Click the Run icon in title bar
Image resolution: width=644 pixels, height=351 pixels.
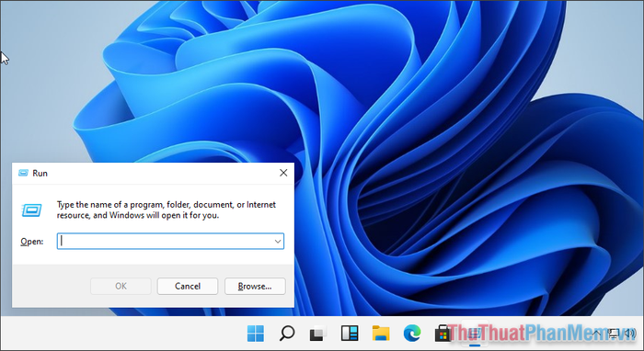point(23,173)
